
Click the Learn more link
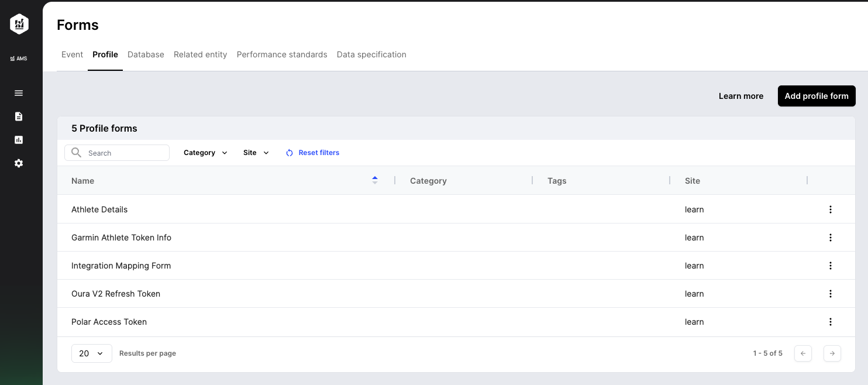tap(740, 96)
